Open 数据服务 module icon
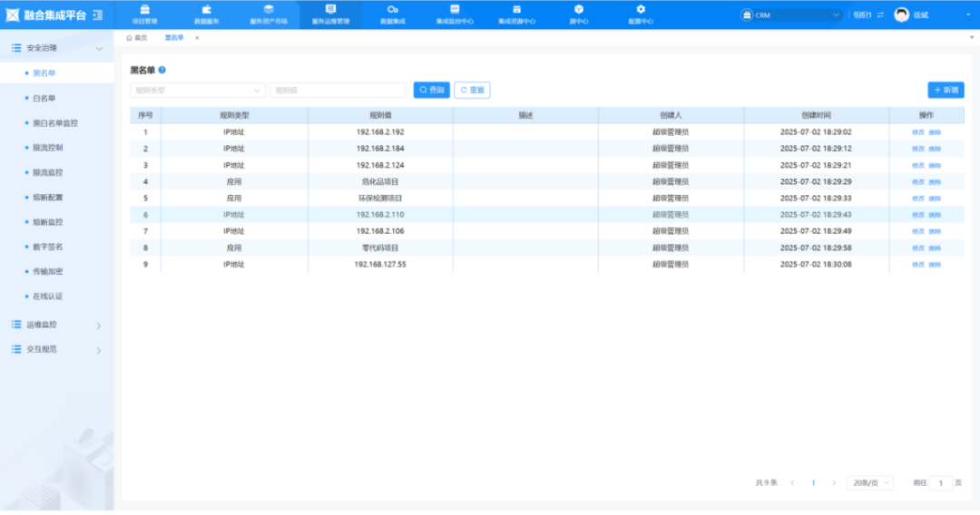The height and width of the screenshot is (515, 980). pos(207,14)
